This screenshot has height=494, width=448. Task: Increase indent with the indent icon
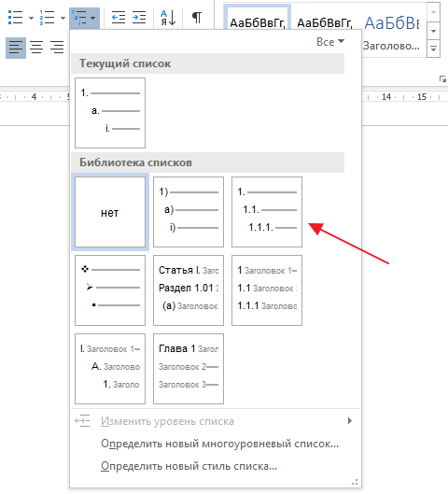(x=139, y=18)
